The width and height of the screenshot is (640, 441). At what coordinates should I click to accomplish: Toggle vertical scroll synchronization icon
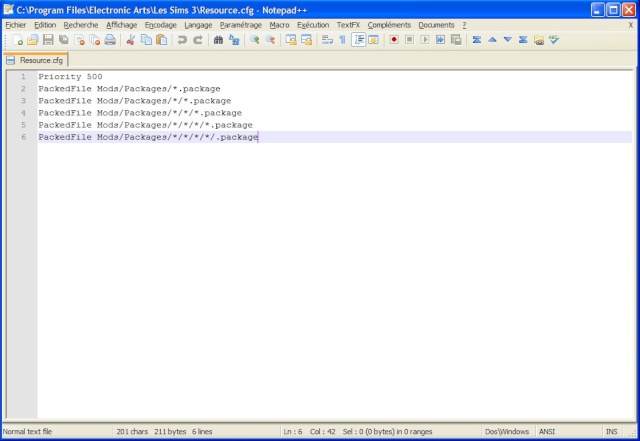[x=291, y=40]
